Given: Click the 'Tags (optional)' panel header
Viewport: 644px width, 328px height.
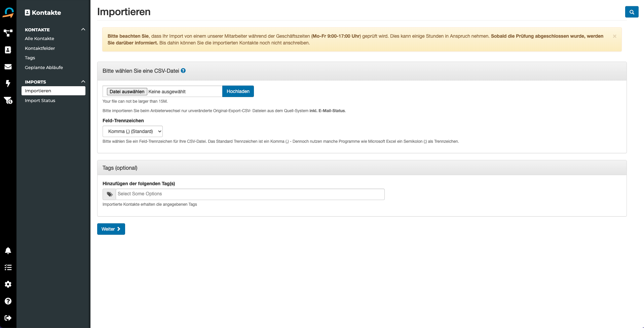Looking at the screenshot, I should coord(362,168).
